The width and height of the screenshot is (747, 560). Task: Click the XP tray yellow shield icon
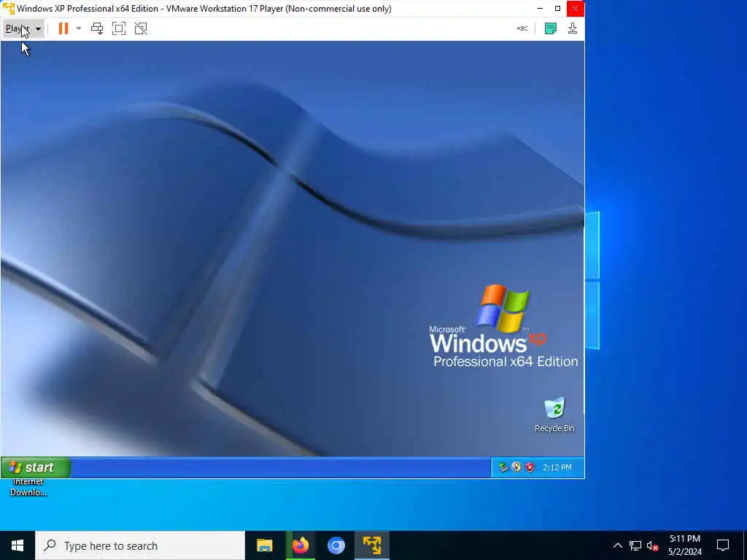point(516,467)
